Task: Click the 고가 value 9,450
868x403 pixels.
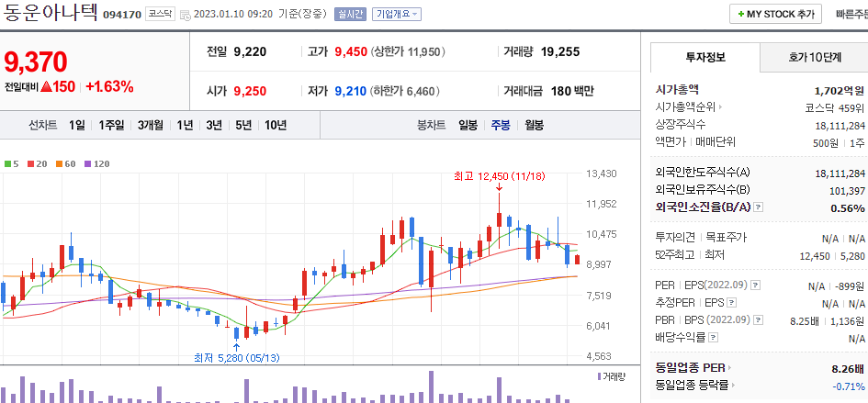Action: pos(351,52)
